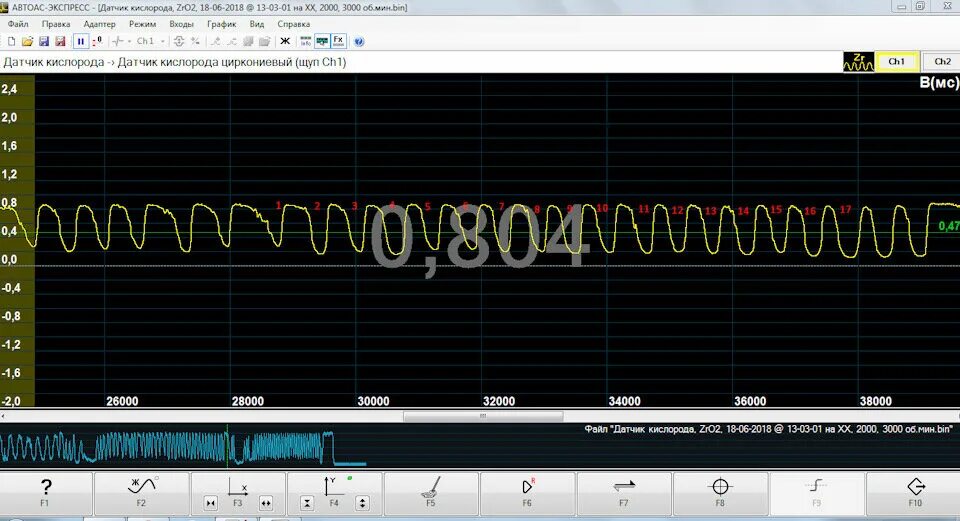Click the blue help icon in the toolbar
The width and height of the screenshot is (960, 521).
pos(359,42)
